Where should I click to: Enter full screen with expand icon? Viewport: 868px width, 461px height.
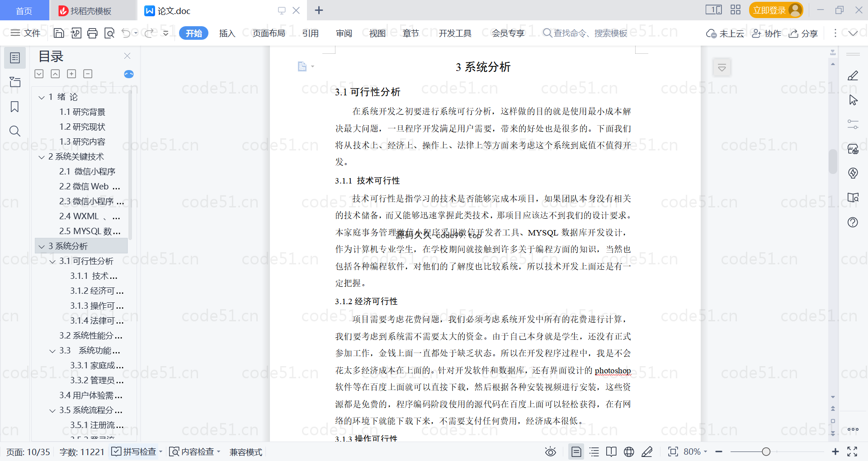point(852,452)
